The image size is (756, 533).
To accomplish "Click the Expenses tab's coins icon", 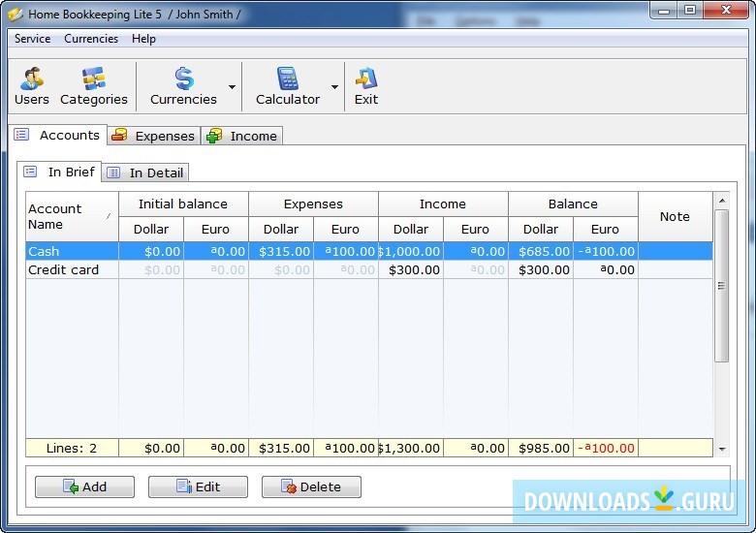I will tap(119, 136).
